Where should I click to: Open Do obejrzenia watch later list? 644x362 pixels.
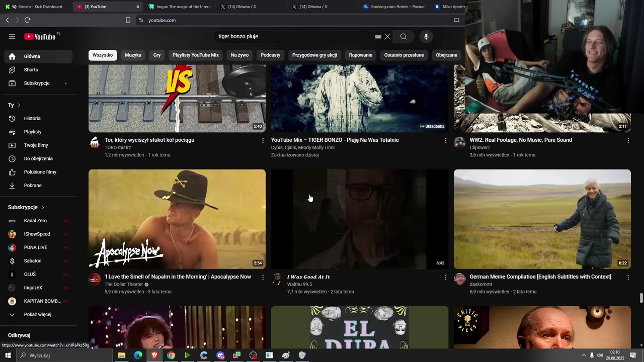pos(38,159)
